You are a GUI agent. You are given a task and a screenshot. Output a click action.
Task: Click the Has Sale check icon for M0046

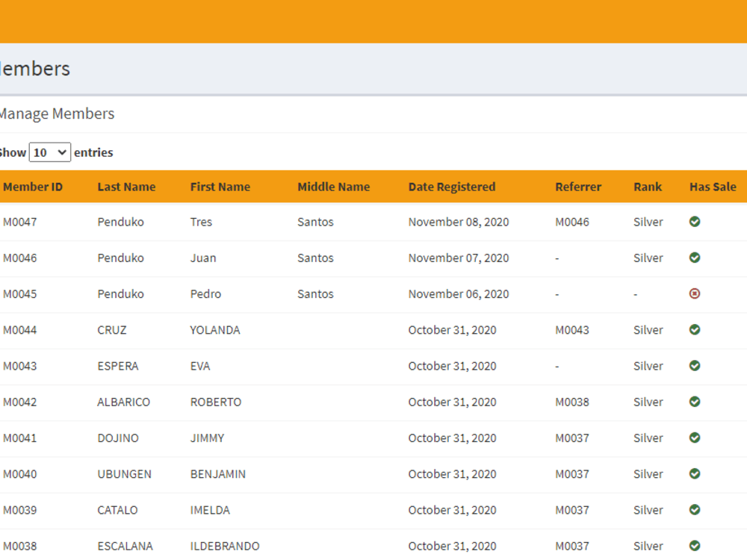[x=695, y=258]
